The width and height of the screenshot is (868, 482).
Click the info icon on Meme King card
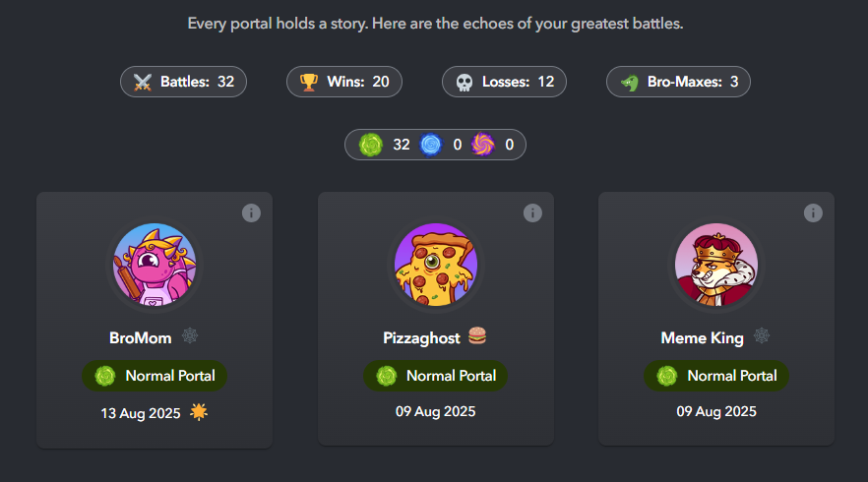813,212
